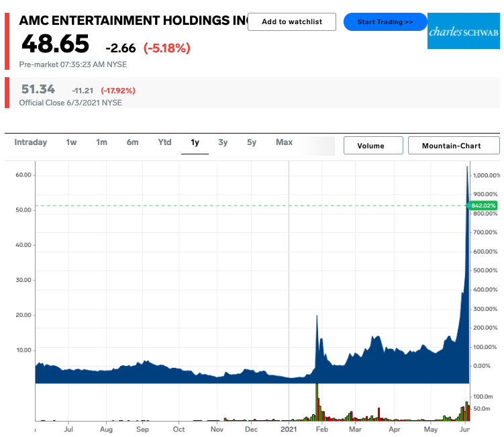Toggle the Volume display button
This screenshot has height=437, width=504.
point(373,146)
